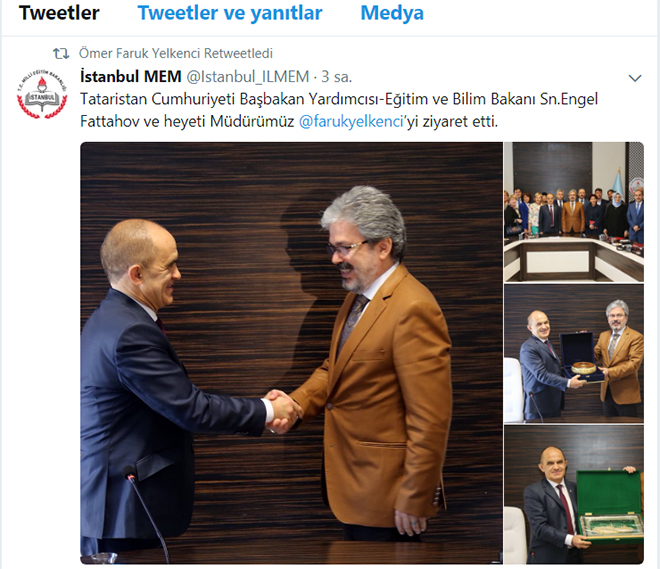Click the tweet text about Tataristan
Image resolution: width=660 pixels, height=569 pixels.
coord(339,110)
